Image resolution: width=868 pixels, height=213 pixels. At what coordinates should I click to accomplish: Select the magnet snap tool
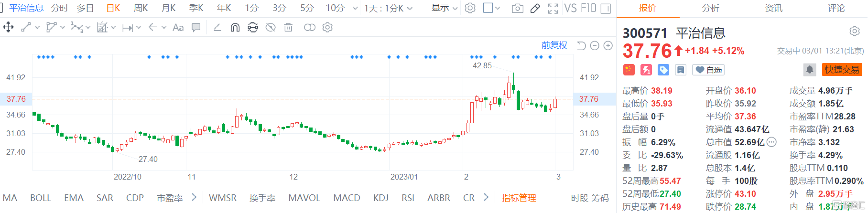pos(235,28)
